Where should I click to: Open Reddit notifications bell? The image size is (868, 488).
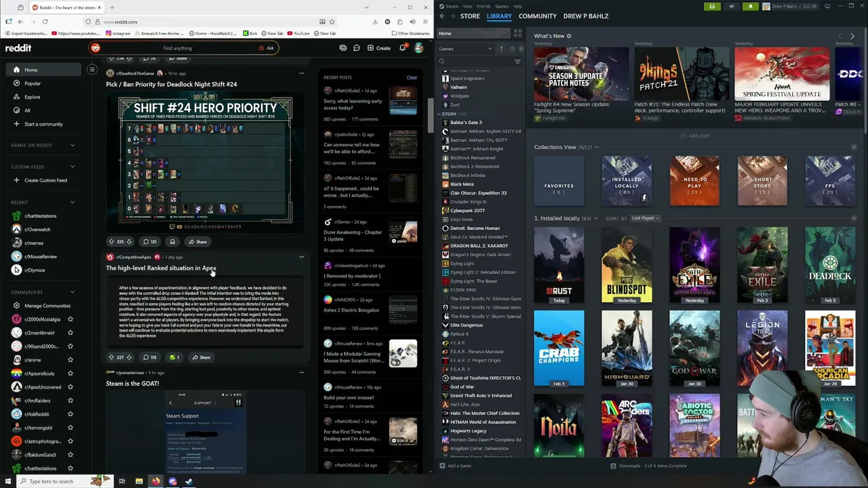tap(402, 48)
